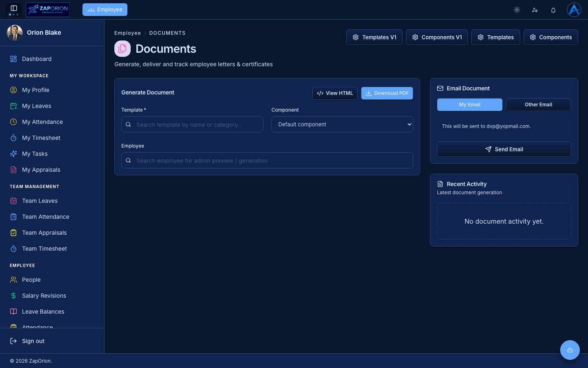
Task: Click Send Email
Action: pyautogui.click(x=504, y=149)
